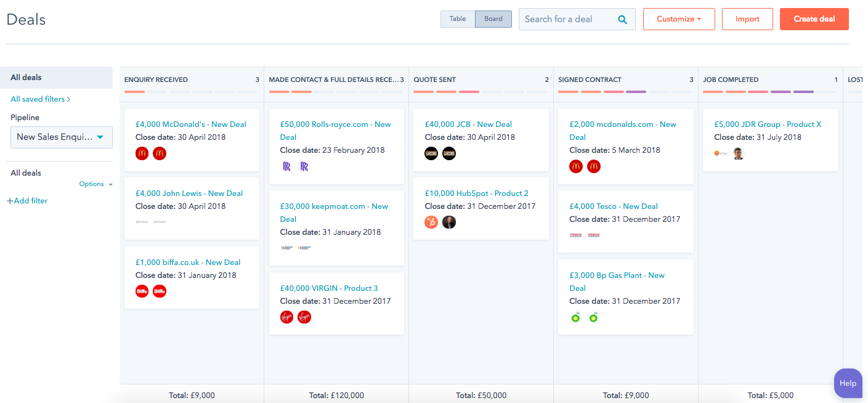868x403 pixels.
Task: Click left Rolls-Royce logo on the £50,000 card
Action: pyautogui.click(x=286, y=166)
